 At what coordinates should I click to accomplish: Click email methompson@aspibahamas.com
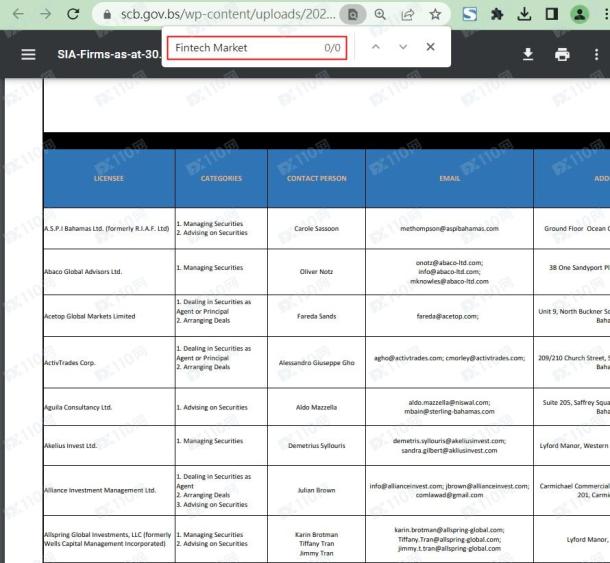click(x=449, y=228)
